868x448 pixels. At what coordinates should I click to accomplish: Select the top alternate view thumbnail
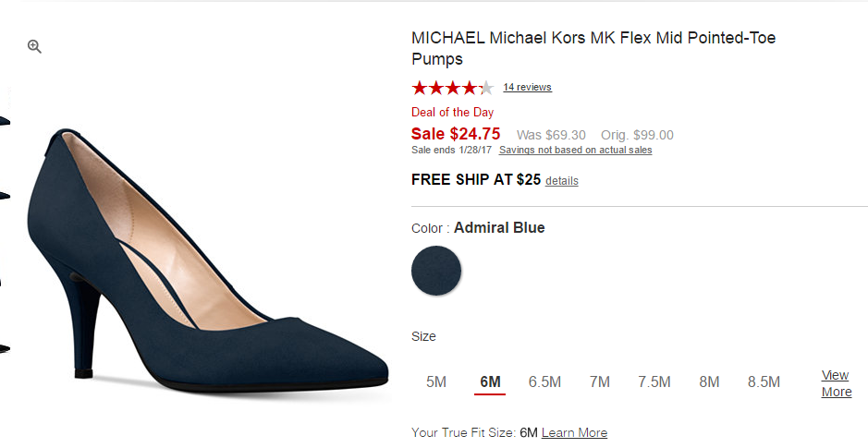coord(5,121)
